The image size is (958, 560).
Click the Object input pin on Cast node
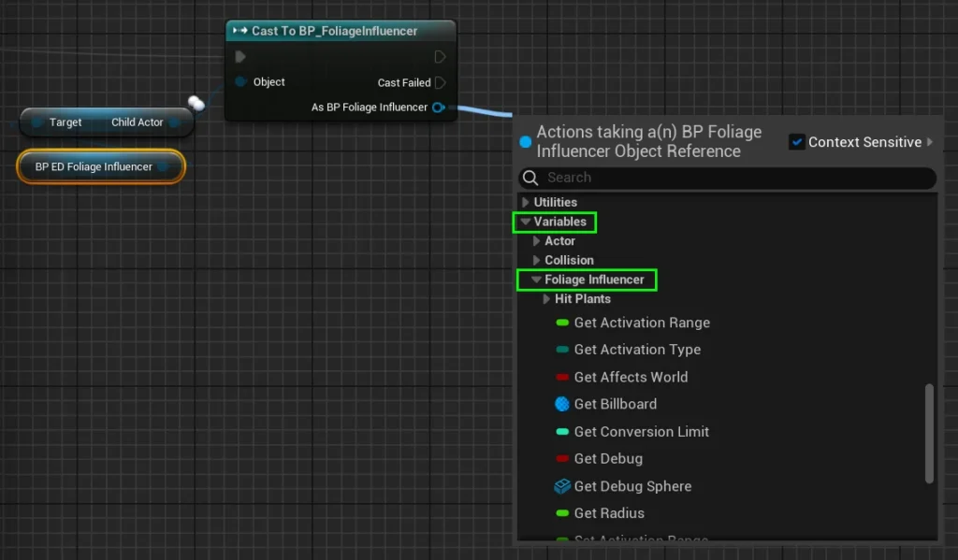click(x=240, y=82)
